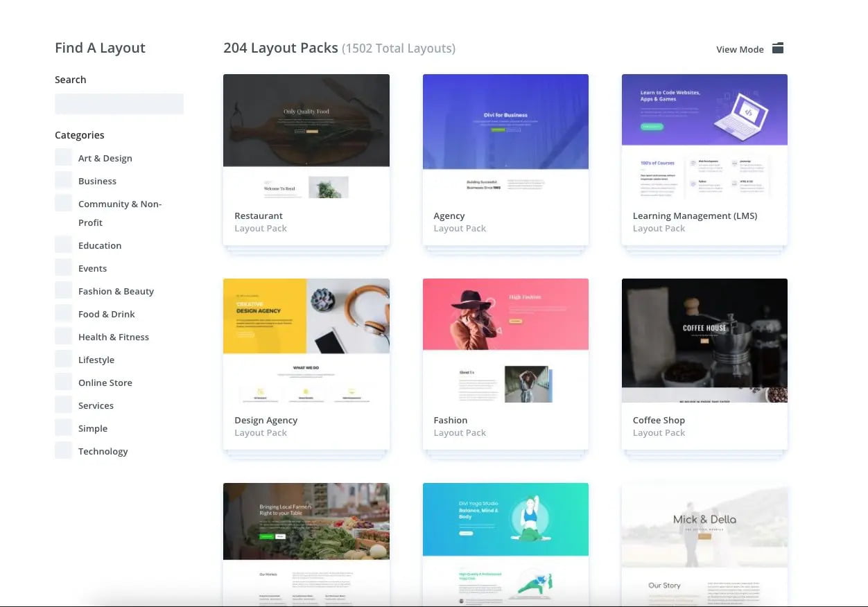The image size is (868, 607).
Task: Tick the Events category checkbox
Action: (63, 267)
